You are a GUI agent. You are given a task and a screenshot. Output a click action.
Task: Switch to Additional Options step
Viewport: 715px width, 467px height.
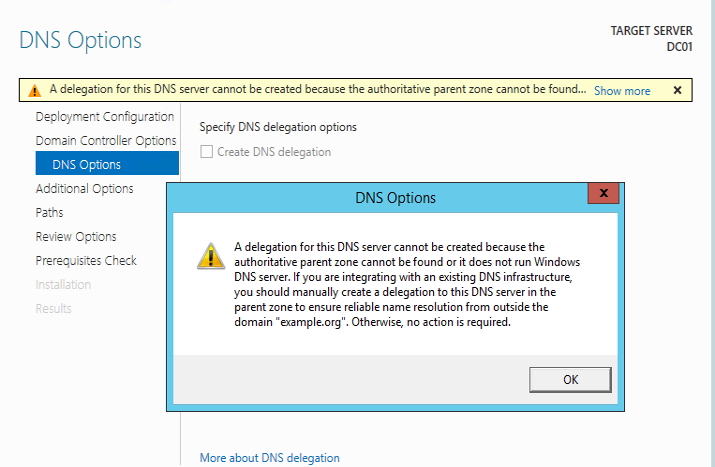click(84, 189)
